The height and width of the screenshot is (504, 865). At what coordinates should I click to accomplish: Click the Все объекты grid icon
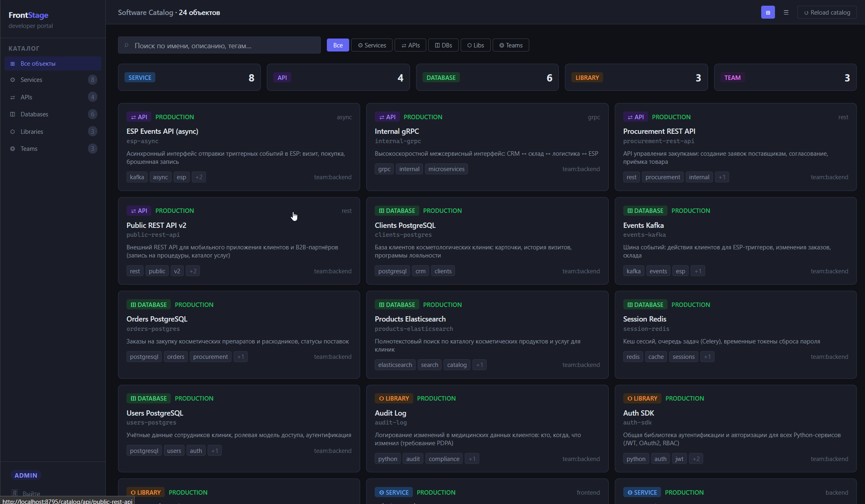[x=13, y=64]
